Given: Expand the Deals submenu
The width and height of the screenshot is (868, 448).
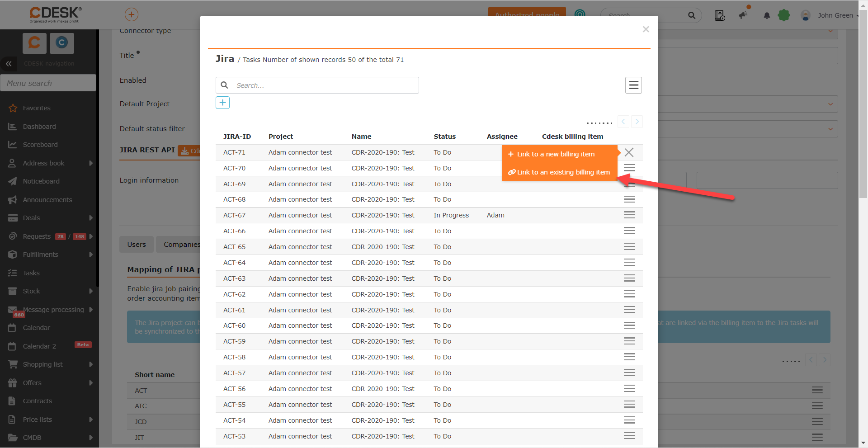Looking at the screenshot, I should tap(91, 218).
